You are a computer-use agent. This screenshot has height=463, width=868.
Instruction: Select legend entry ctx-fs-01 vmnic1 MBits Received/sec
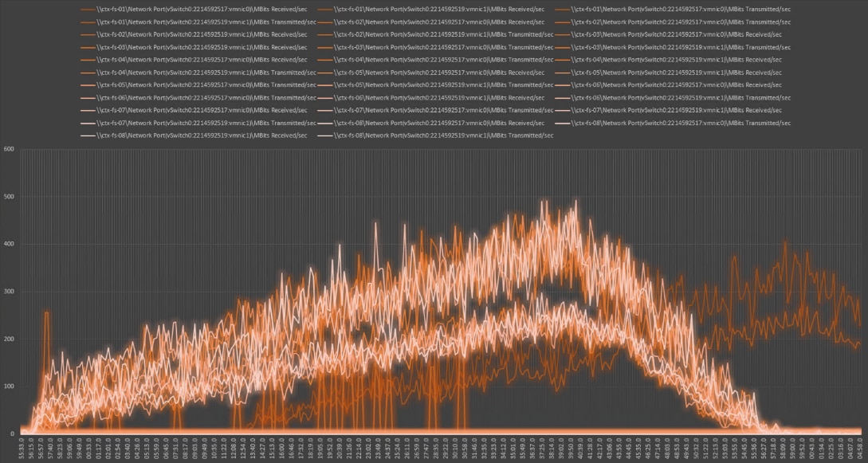pyautogui.click(x=431, y=10)
